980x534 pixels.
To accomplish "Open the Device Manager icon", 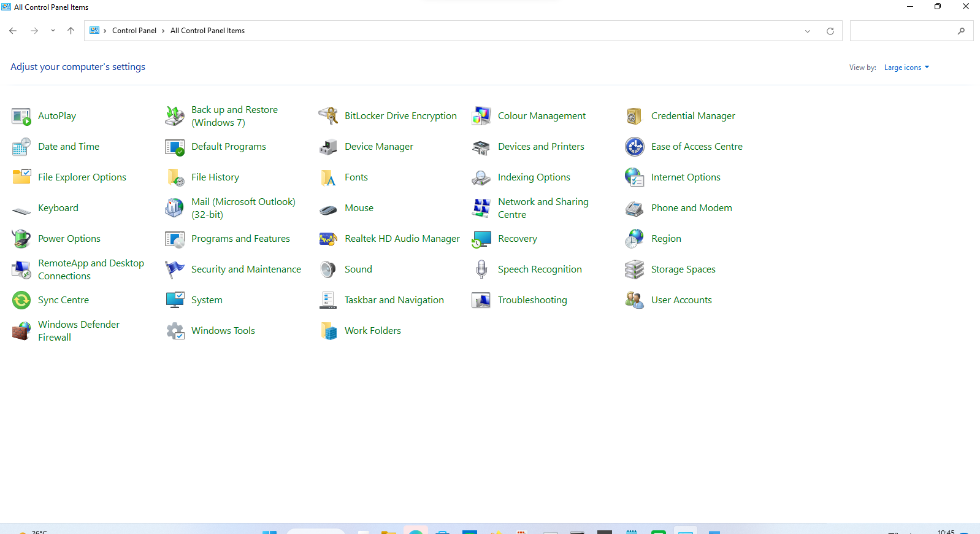I will tap(328, 147).
